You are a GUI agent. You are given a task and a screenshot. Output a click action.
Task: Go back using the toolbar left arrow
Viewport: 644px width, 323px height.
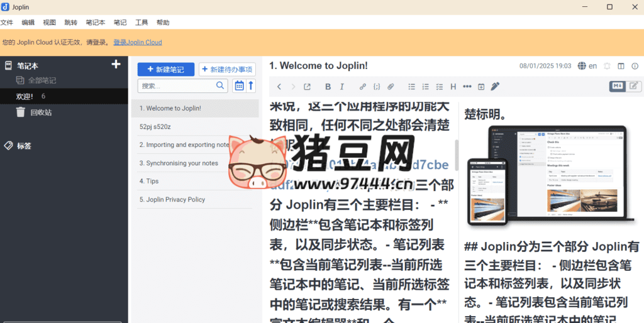tap(279, 87)
